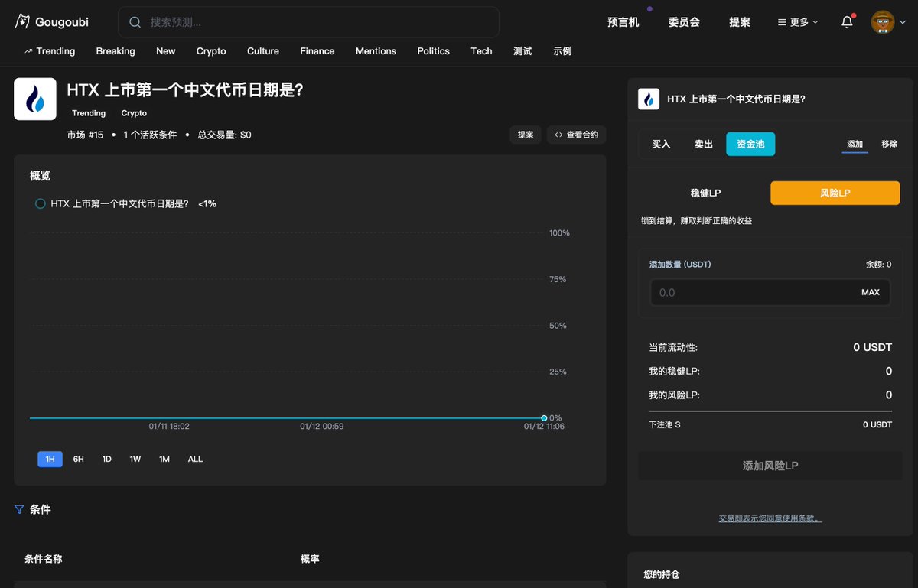
Task: Set chart range to 1H
Action: tap(50, 459)
